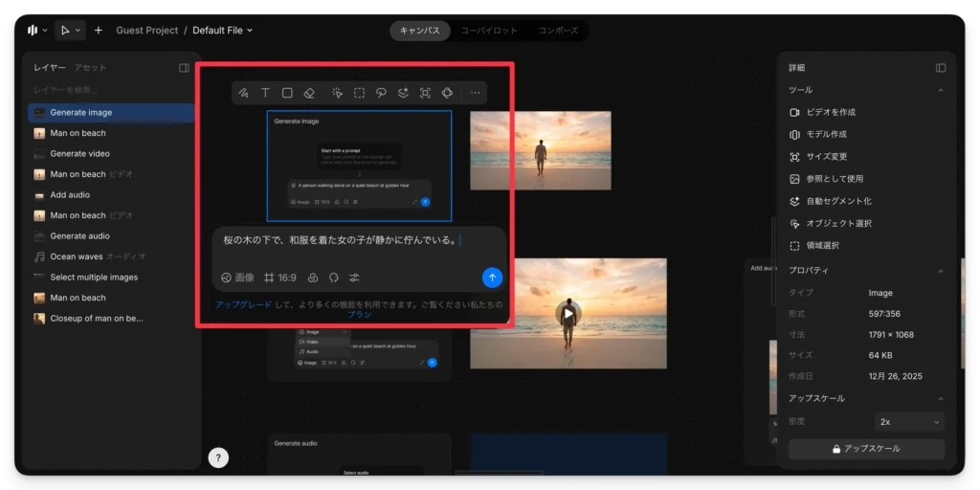
Task: Click 自動セグメント化 in the details panel
Action: [831, 201]
